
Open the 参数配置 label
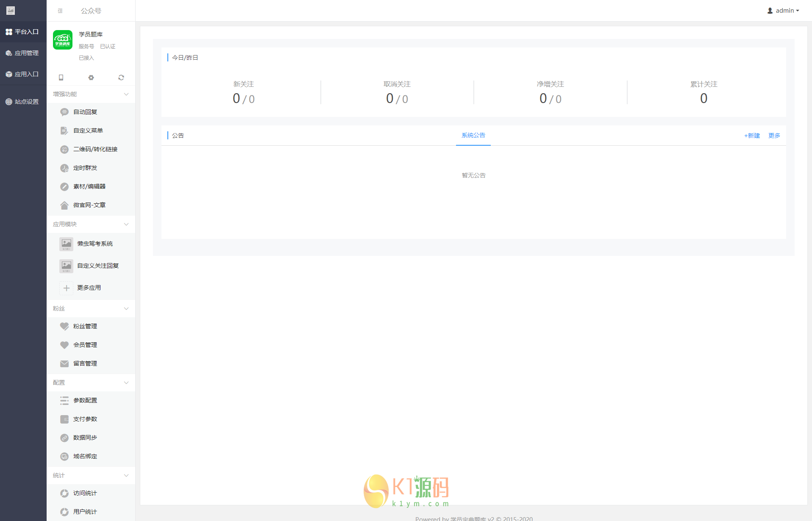tap(85, 400)
